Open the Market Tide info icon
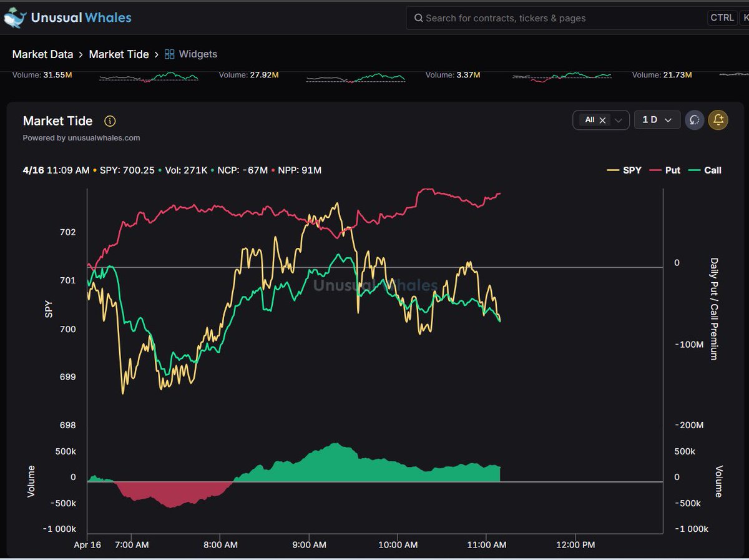This screenshot has width=749, height=560. (110, 120)
